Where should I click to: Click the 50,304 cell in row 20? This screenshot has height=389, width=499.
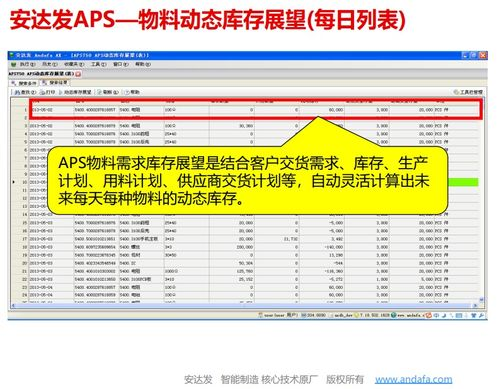pyautogui.click(x=232, y=263)
